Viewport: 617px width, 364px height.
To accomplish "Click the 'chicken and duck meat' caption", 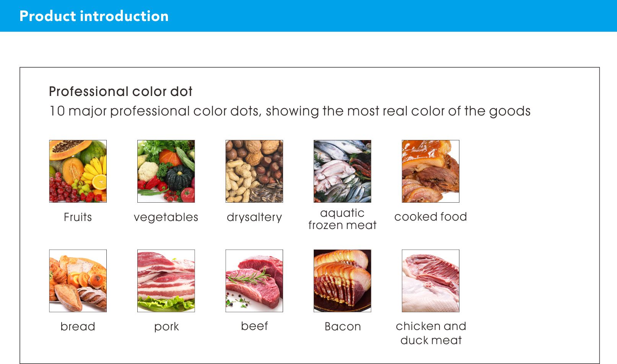I will (431, 333).
